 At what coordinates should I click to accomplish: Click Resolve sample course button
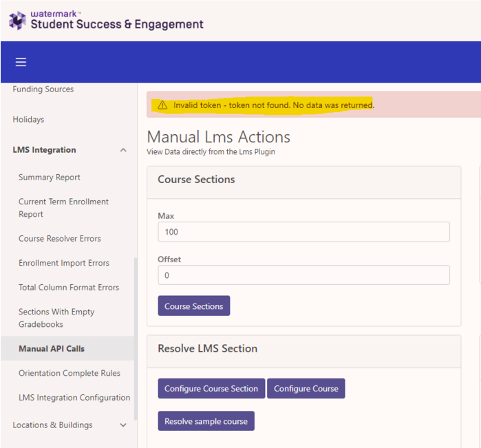pos(206,421)
